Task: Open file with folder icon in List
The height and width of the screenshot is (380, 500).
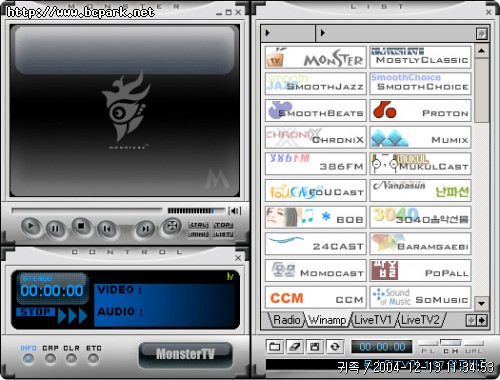Action: (x=274, y=347)
